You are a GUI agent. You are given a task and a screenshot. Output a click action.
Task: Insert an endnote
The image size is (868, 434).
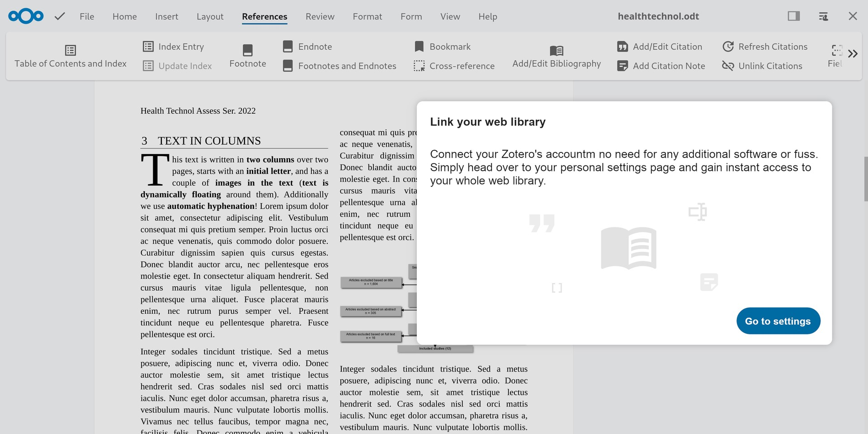pyautogui.click(x=307, y=47)
